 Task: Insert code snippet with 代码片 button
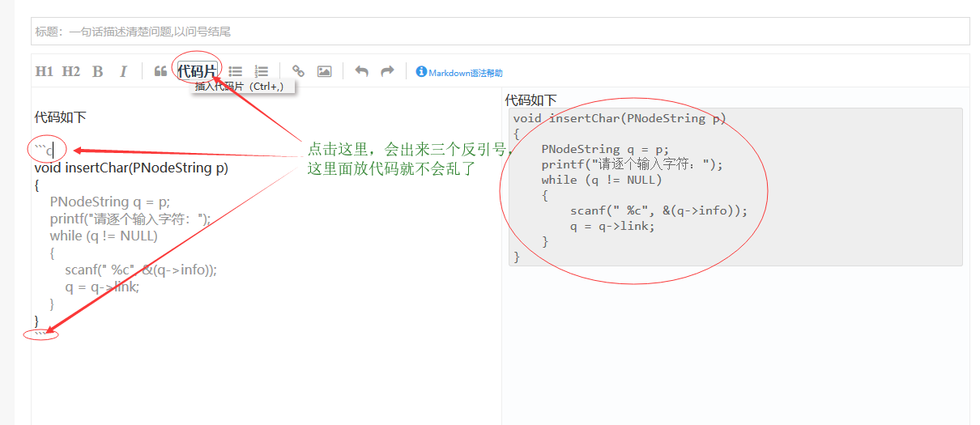[197, 71]
